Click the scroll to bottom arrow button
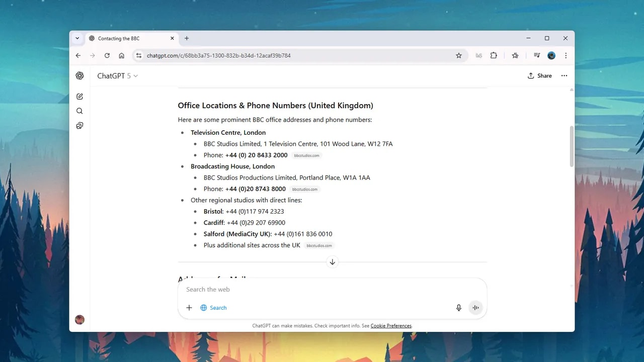Viewport: 644px width, 362px height. tap(332, 262)
